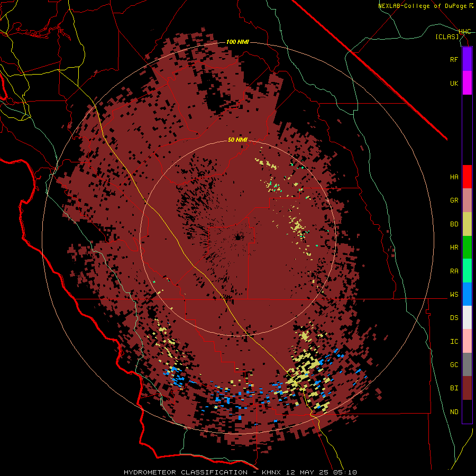The image size is (476, 476).
Task: Click the HR legend label
Action: click(454, 248)
